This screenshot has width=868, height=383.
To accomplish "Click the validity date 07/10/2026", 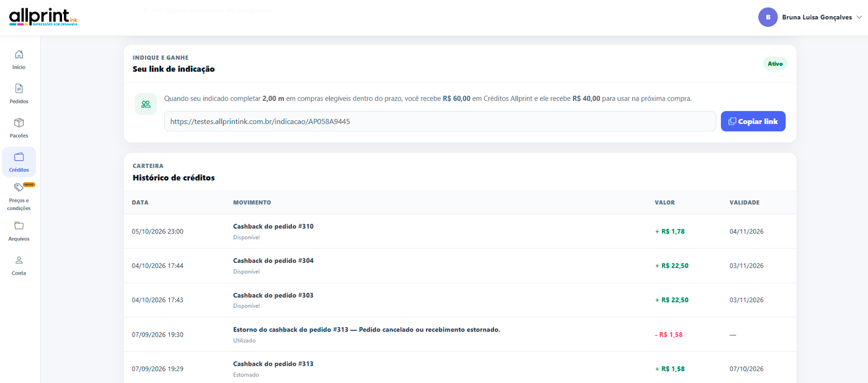I will (x=746, y=369).
